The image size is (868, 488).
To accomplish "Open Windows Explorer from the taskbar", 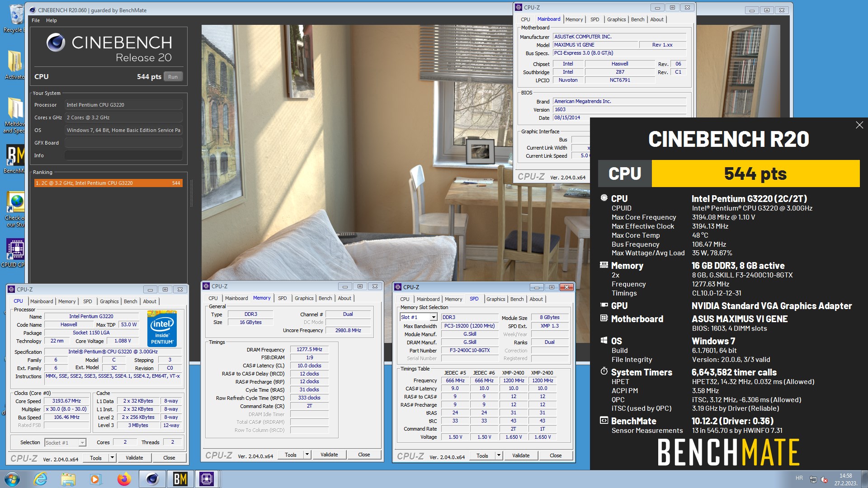I will tap(68, 479).
